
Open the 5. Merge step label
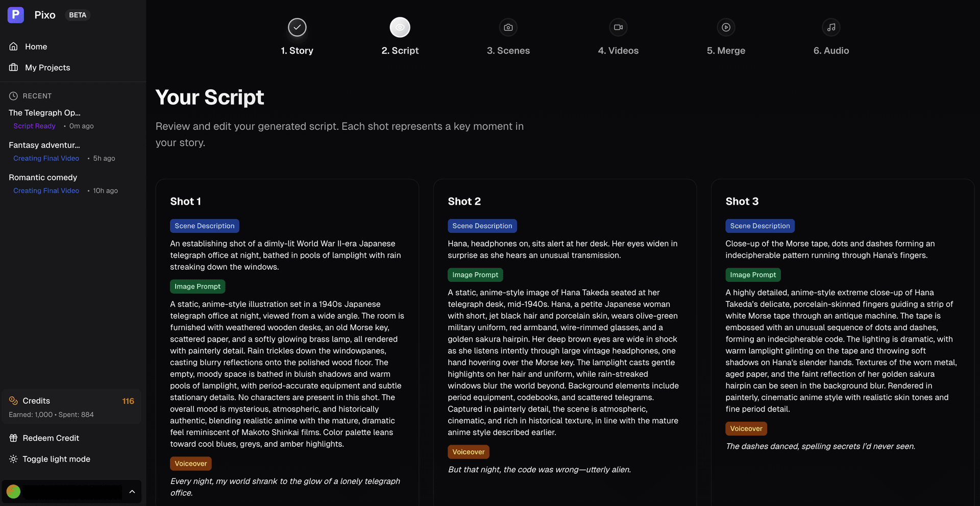coord(726,51)
